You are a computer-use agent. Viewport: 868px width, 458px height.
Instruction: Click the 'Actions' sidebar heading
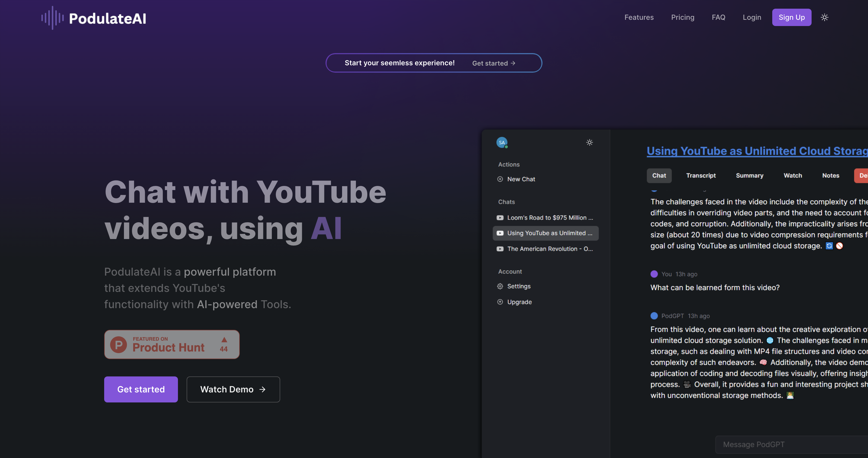click(x=509, y=165)
